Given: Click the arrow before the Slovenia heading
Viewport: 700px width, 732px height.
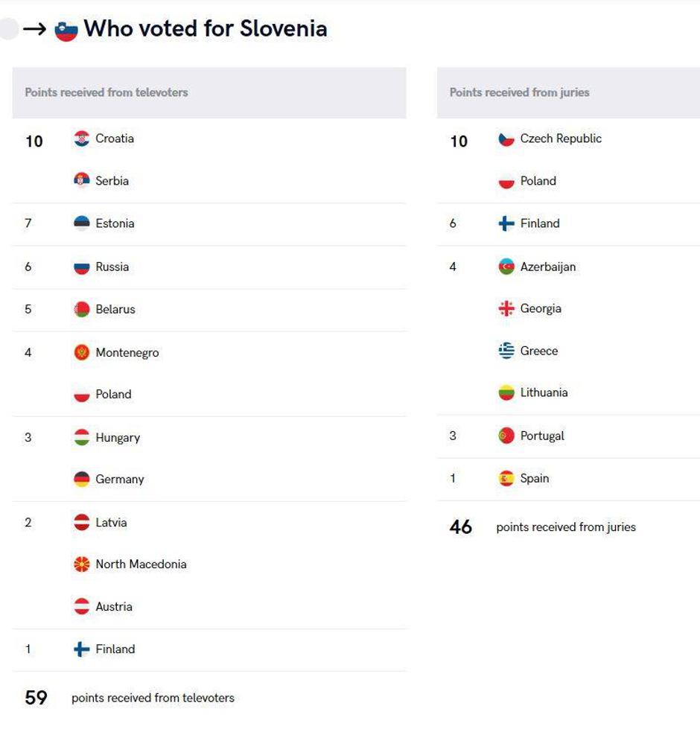Looking at the screenshot, I should [x=35, y=30].
